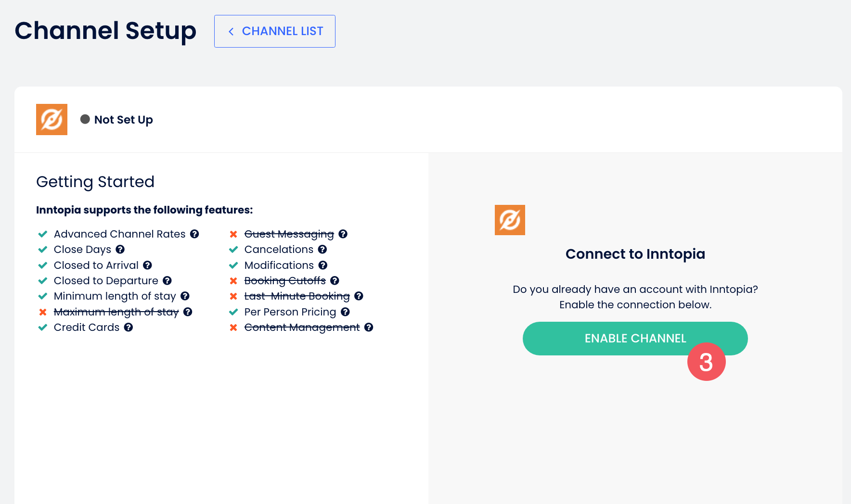Click the red step 3 badge
Image resolution: width=851 pixels, height=504 pixels.
coord(706,362)
